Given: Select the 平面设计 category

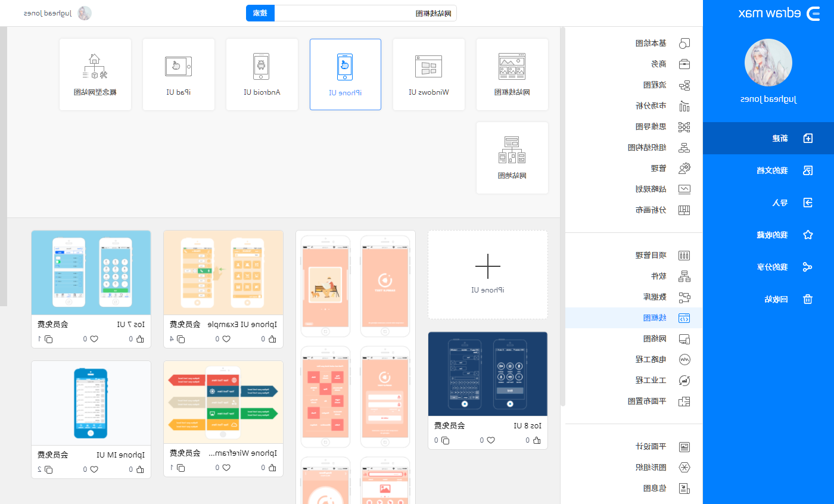Looking at the screenshot, I should [x=634, y=446].
